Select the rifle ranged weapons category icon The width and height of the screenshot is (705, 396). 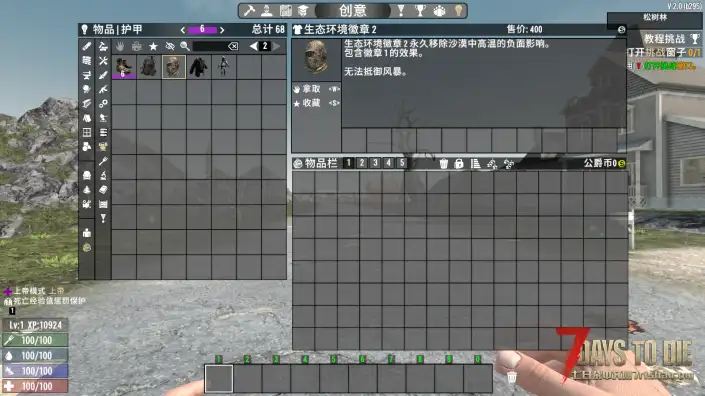[x=103, y=89]
